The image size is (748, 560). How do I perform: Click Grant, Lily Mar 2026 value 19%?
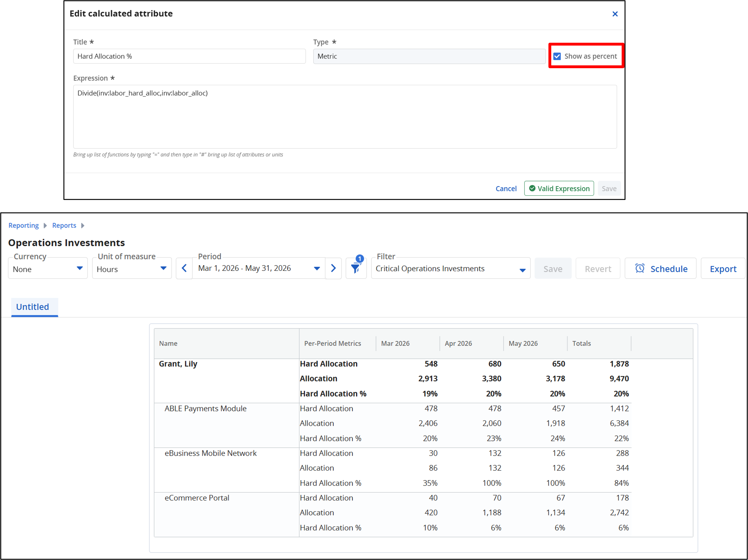pyautogui.click(x=430, y=394)
